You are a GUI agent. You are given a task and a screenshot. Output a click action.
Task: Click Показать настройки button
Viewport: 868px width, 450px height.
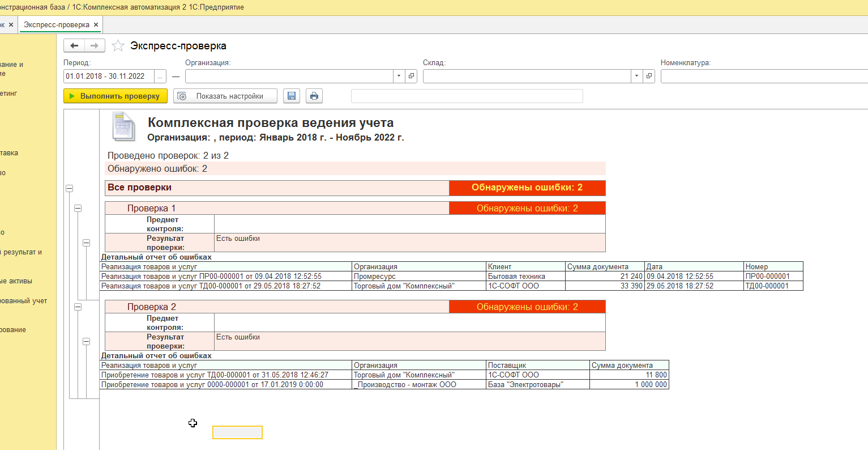point(225,96)
